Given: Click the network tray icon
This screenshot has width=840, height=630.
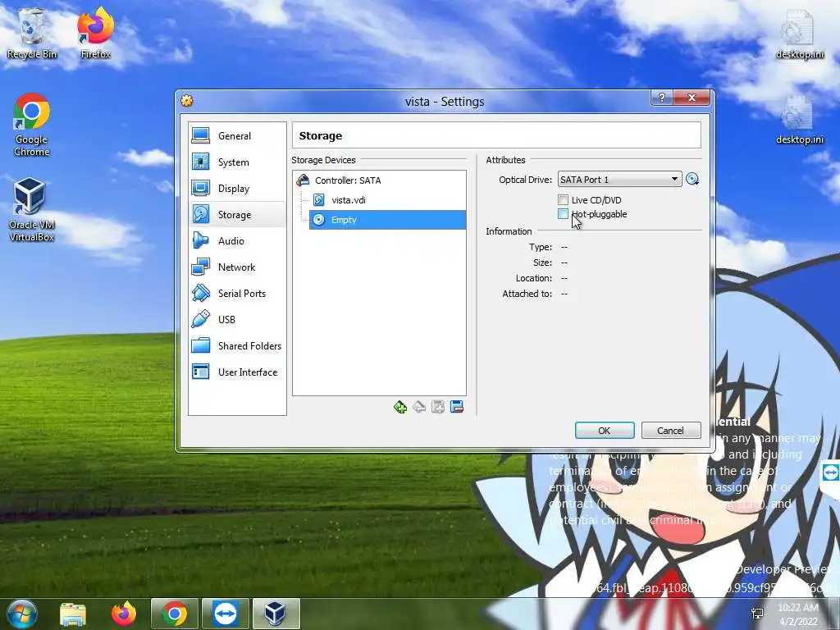Looking at the screenshot, I should click(x=757, y=614).
